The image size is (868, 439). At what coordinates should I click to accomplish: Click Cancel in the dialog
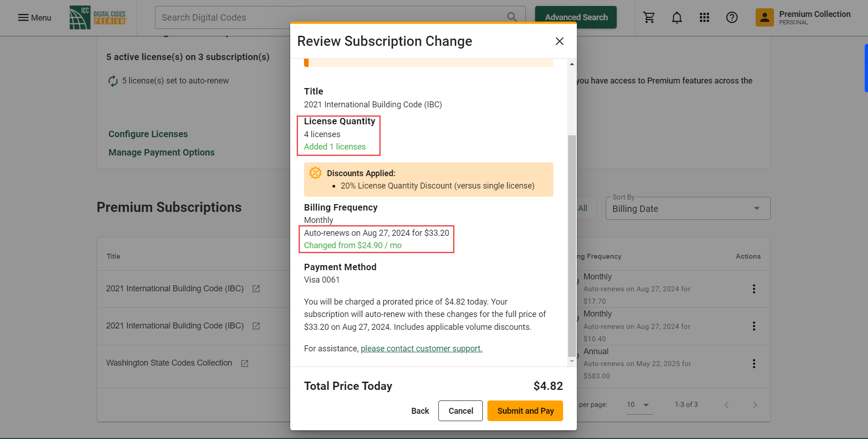coord(460,411)
